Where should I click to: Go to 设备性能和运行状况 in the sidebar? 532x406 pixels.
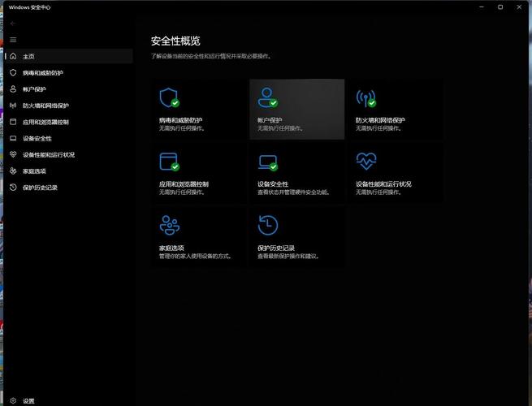click(x=69, y=154)
